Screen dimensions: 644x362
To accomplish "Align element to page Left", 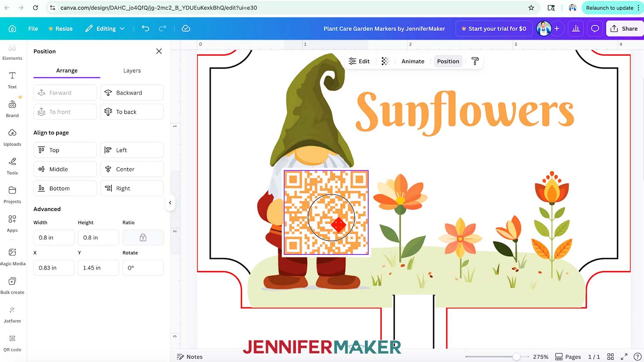I will pyautogui.click(x=132, y=150).
